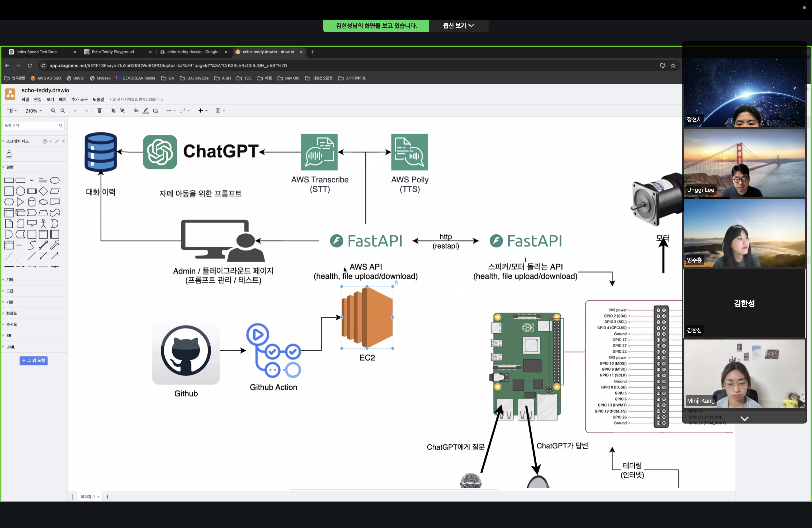Select the Github Action icon on canvas
The image size is (812, 528).
pyautogui.click(x=274, y=351)
